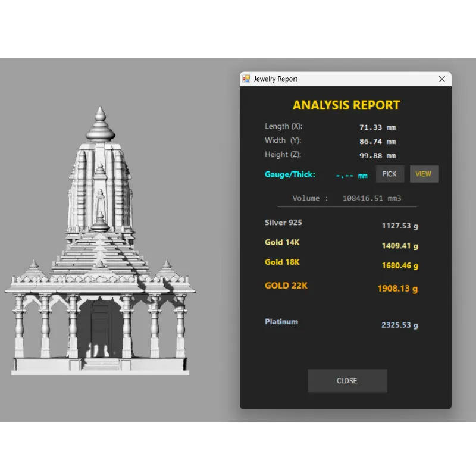This screenshot has height=476, width=476.
Task: Select the GOLD 22K weight 1908.13 g
Action: (397, 289)
